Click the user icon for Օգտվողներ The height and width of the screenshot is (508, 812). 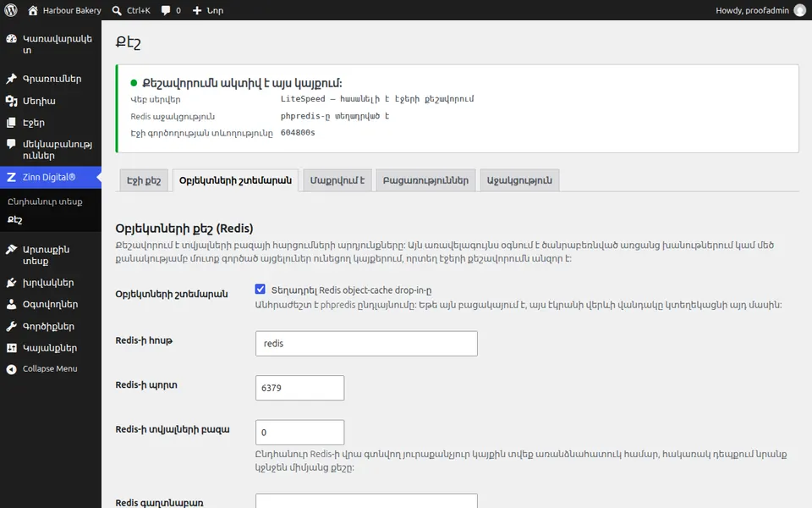(11, 304)
